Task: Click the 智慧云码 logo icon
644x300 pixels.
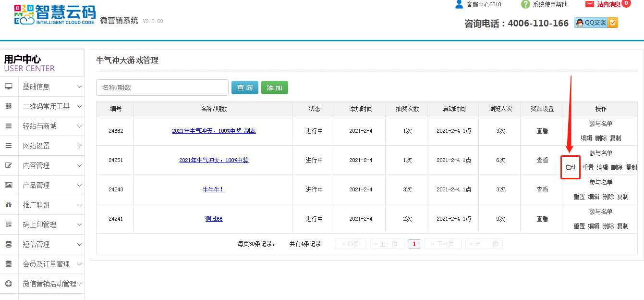Action: coord(24,15)
